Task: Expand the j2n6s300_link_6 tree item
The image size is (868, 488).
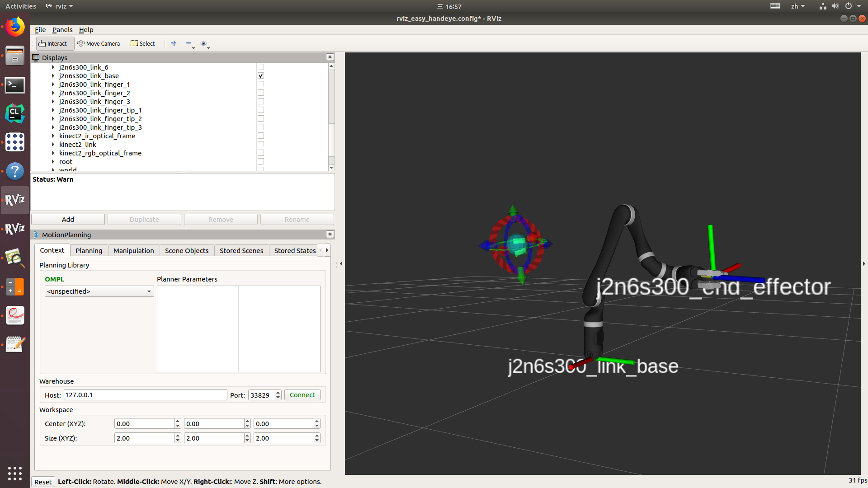Action: (x=53, y=67)
